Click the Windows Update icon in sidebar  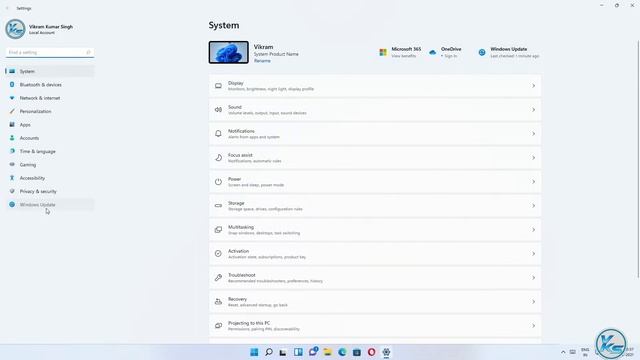12,204
